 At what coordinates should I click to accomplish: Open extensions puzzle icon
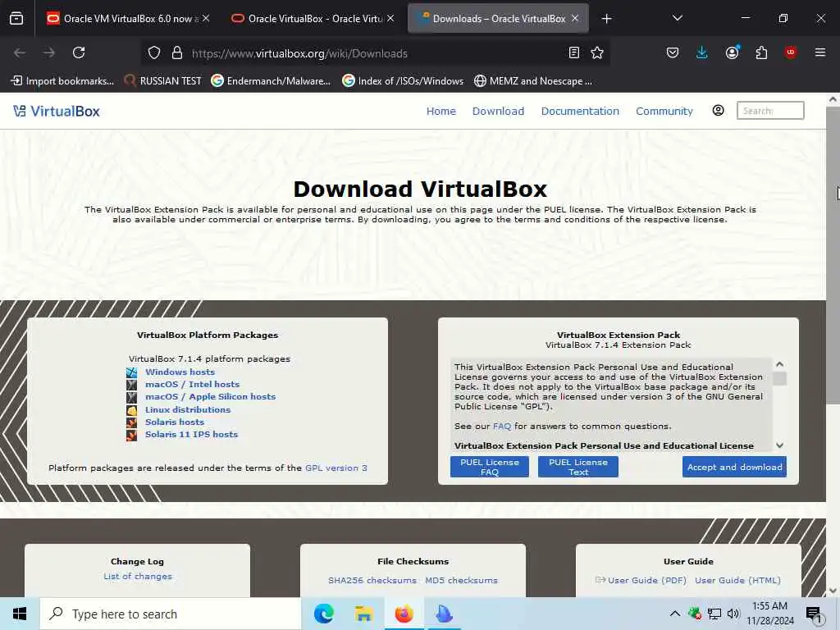coord(761,52)
